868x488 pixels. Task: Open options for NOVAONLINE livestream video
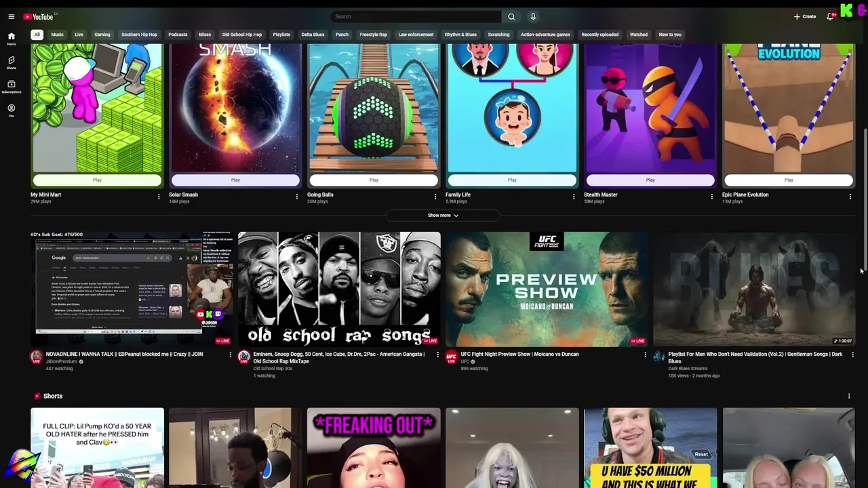230,354
